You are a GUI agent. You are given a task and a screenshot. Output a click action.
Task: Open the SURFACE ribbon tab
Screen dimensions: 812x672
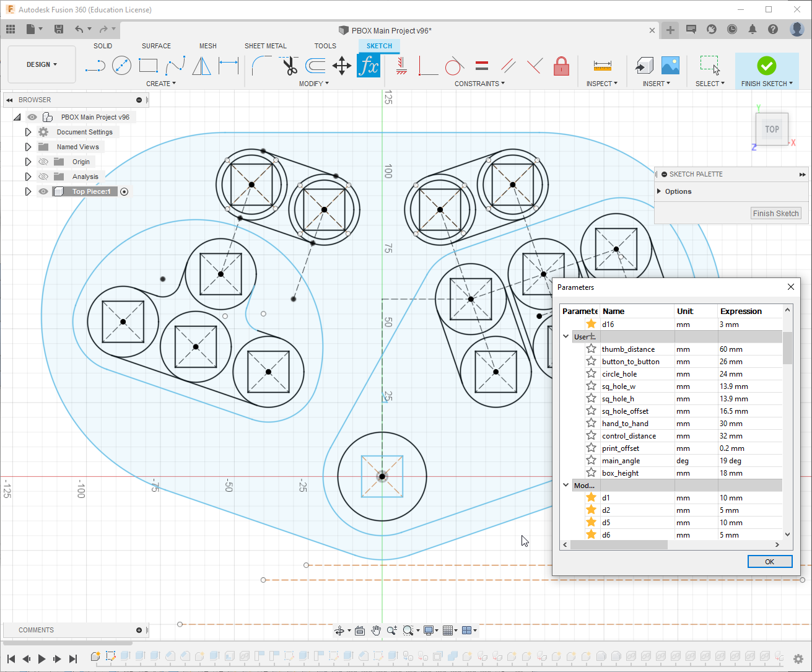(x=156, y=45)
